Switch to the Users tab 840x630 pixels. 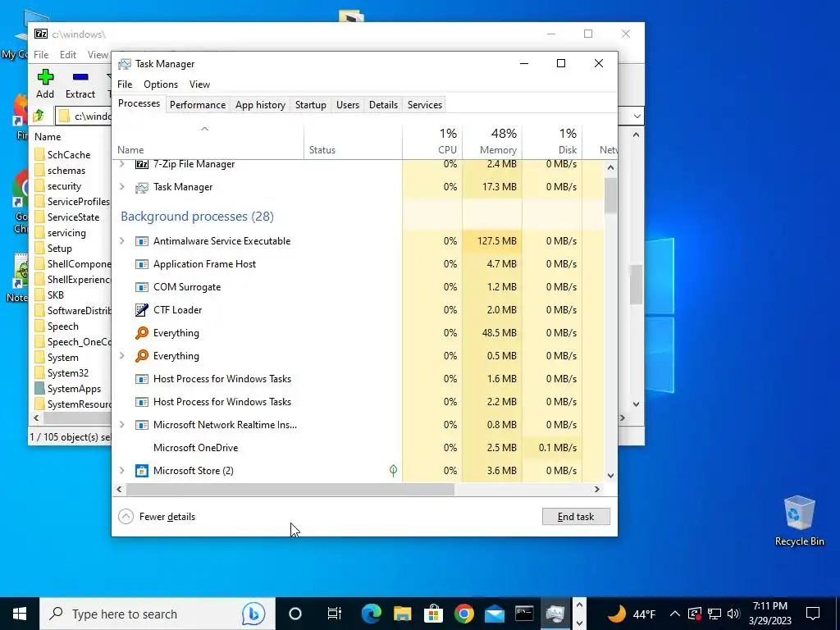click(x=348, y=105)
